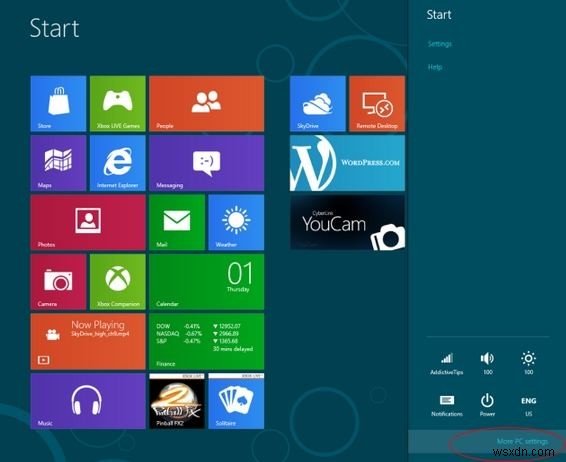
Task: Toggle the Notifications icon
Action: tap(447, 405)
